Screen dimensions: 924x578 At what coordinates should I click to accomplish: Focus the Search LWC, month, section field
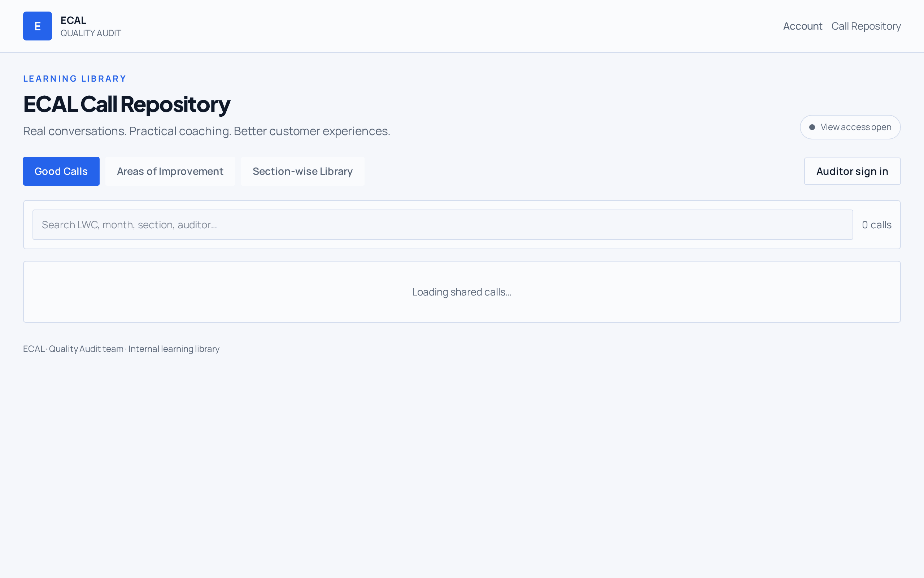click(x=443, y=225)
